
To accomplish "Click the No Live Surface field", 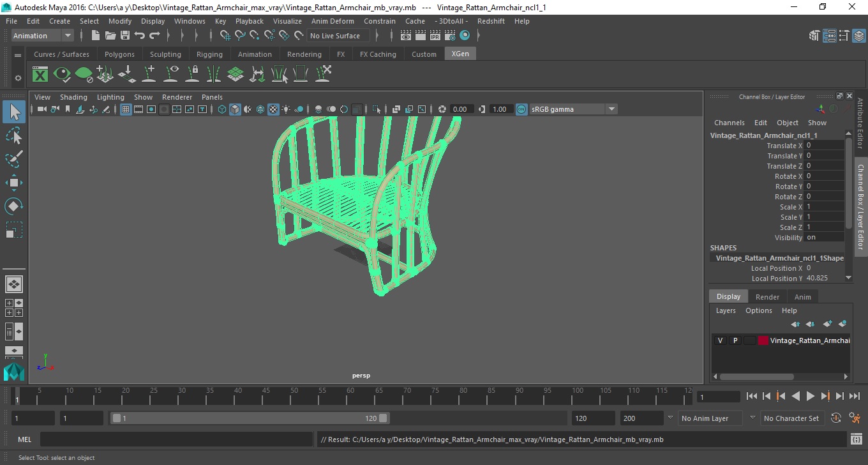I will tap(337, 36).
